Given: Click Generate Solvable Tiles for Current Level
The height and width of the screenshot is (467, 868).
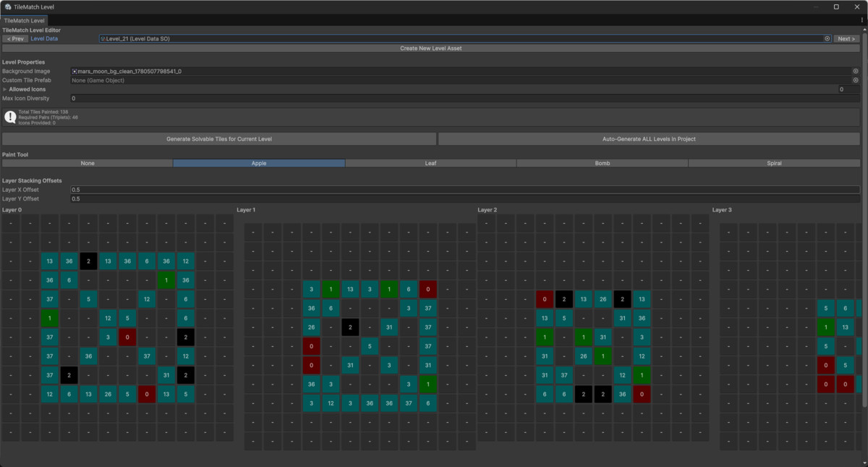Looking at the screenshot, I should pyautogui.click(x=219, y=138).
